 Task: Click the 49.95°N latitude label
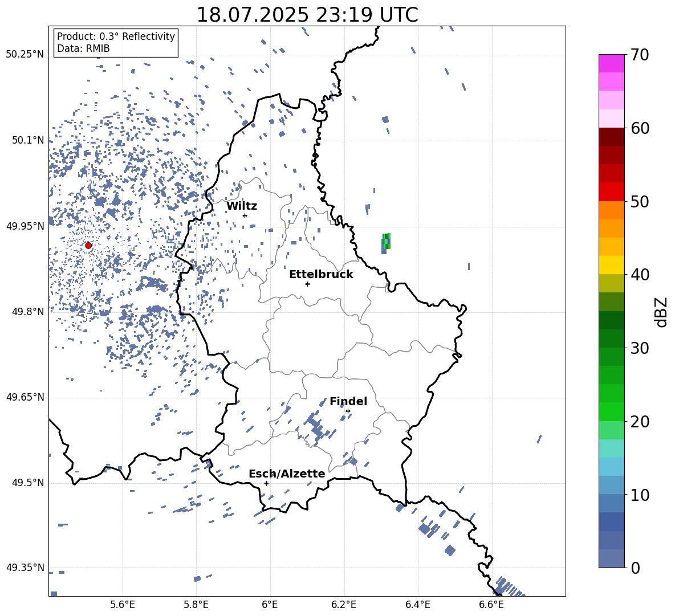[x=25, y=226]
